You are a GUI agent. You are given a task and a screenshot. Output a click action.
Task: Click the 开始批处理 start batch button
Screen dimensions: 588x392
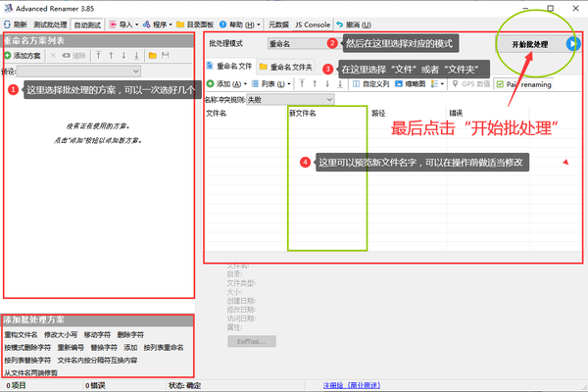click(x=530, y=44)
